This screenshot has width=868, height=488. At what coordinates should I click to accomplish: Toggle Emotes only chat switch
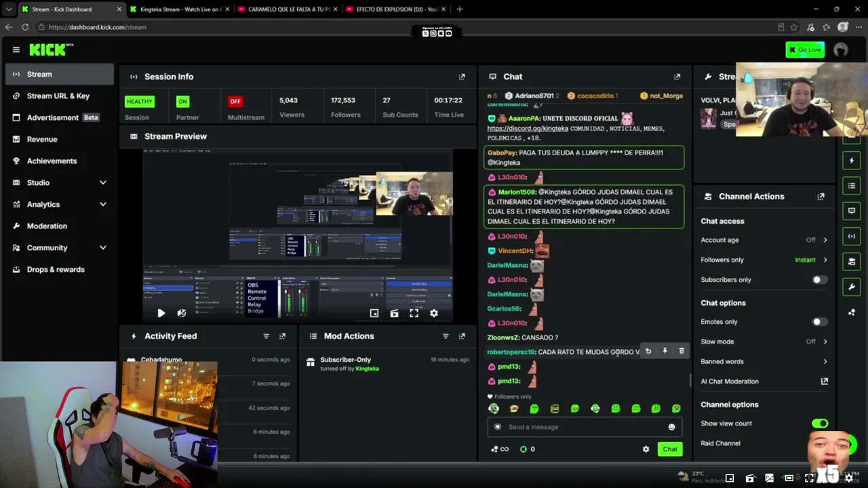coord(819,322)
